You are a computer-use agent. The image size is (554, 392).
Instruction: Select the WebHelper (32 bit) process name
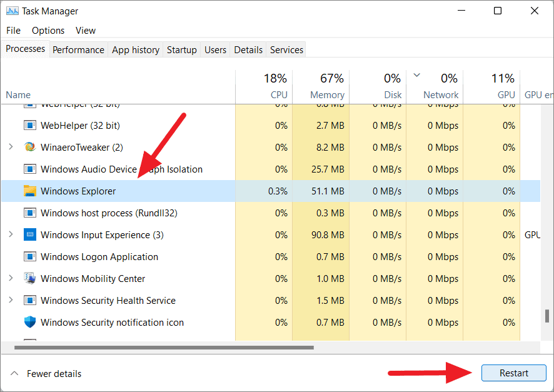[x=80, y=126]
